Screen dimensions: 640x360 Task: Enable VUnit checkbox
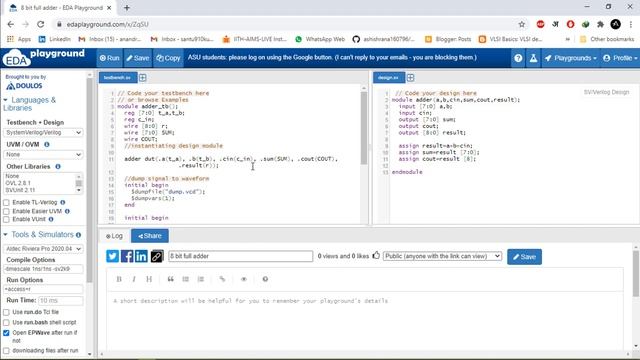click(x=6, y=220)
